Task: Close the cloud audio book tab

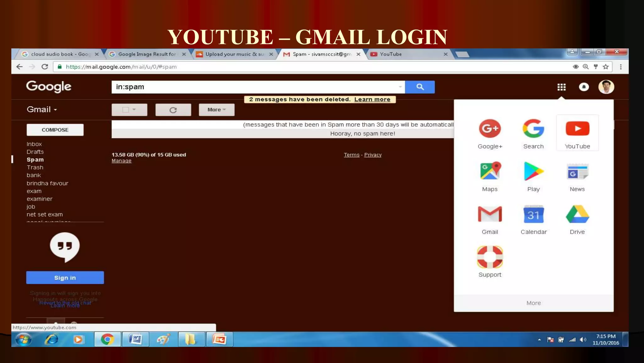Action: (97, 54)
